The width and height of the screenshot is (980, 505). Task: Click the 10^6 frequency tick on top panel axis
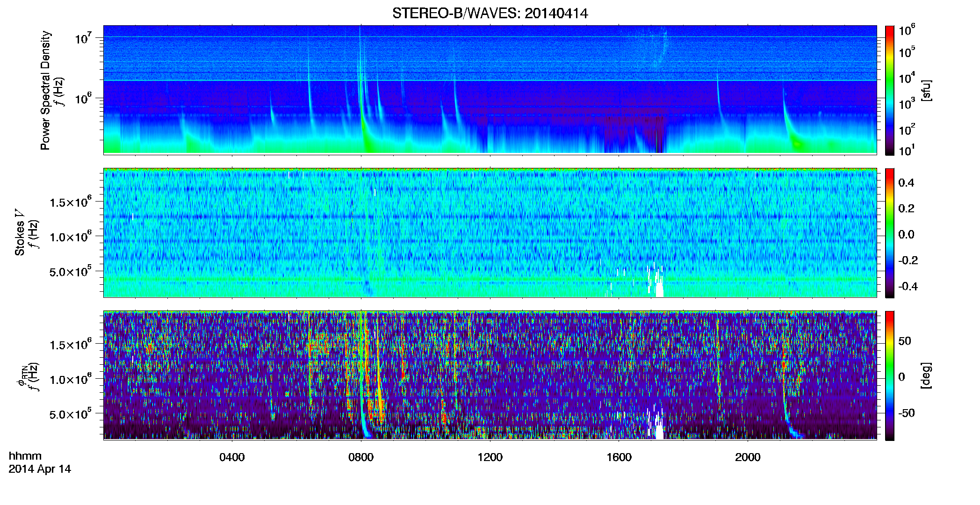[83, 98]
